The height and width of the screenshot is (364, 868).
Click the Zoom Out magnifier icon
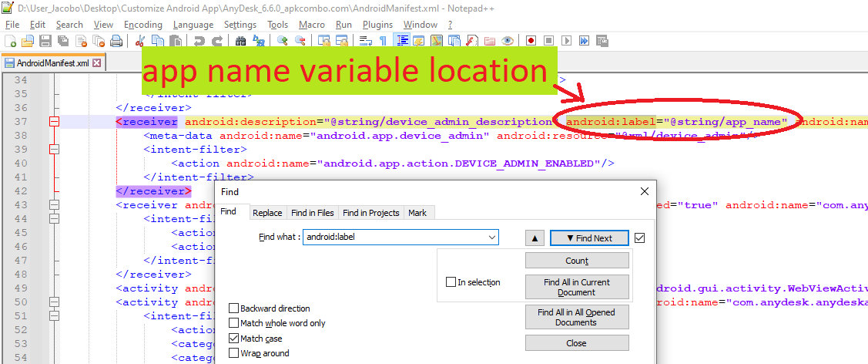pos(300,41)
